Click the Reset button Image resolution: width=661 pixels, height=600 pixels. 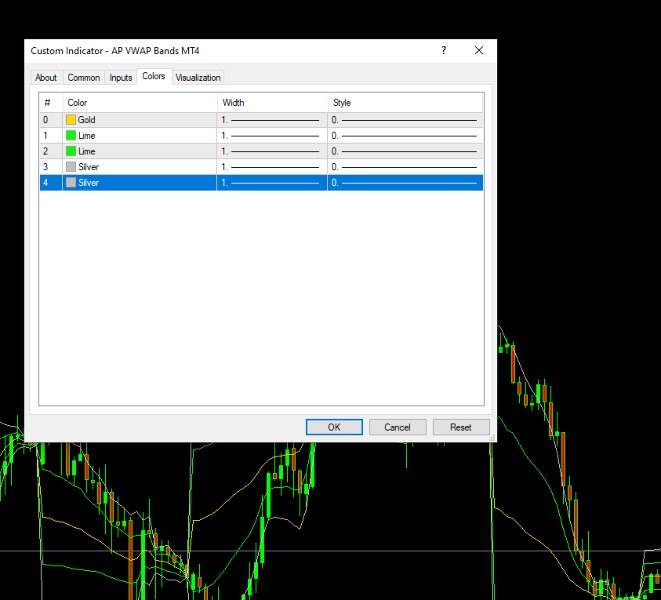click(x=461, y=427)
